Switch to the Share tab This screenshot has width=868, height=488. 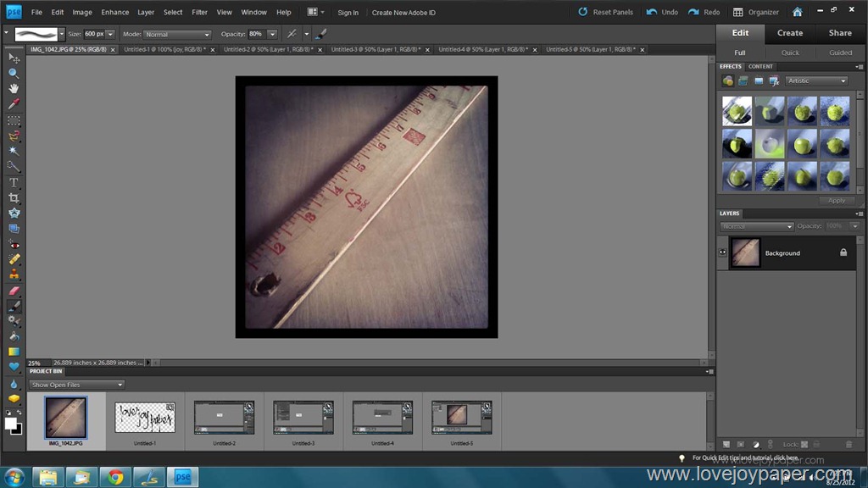(x=840, y=33)
